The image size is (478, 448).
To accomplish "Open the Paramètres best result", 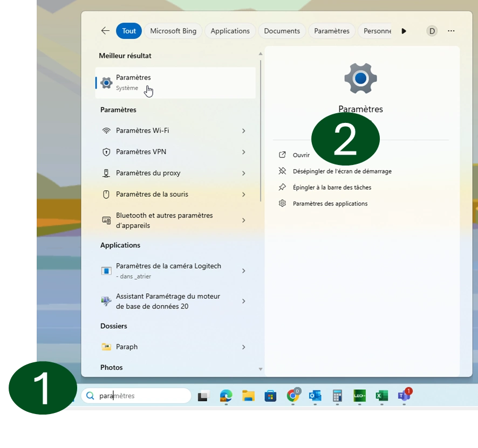I will pos(175,82).
